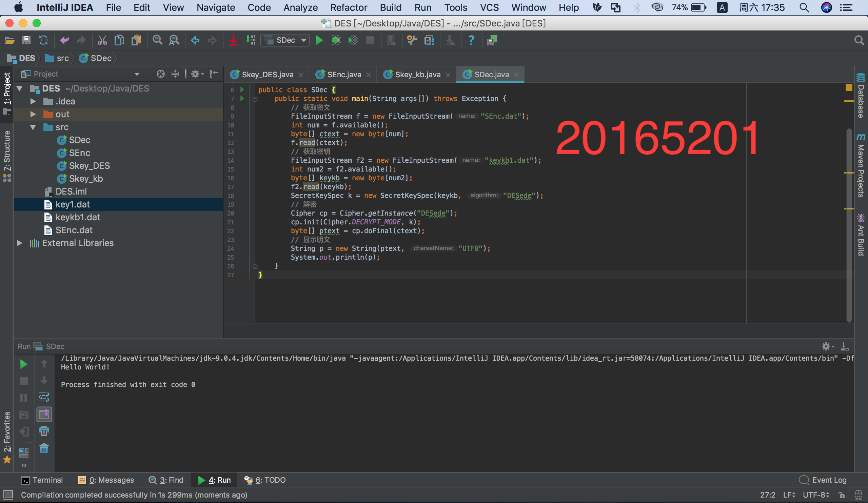Open the Refactor menu
Screen dimensions: 868x503
click(x=349, y=7)
